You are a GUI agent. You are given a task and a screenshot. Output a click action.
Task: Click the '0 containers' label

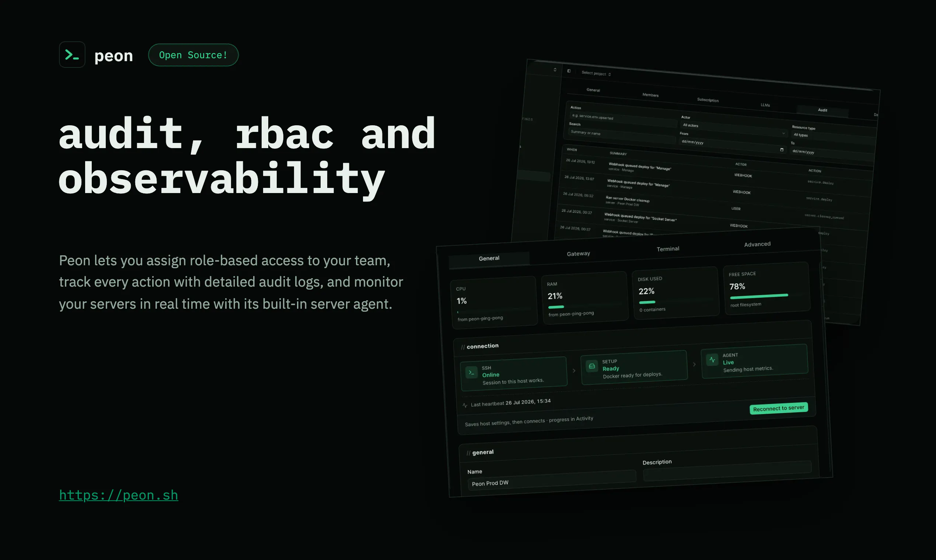coord(652,309)
